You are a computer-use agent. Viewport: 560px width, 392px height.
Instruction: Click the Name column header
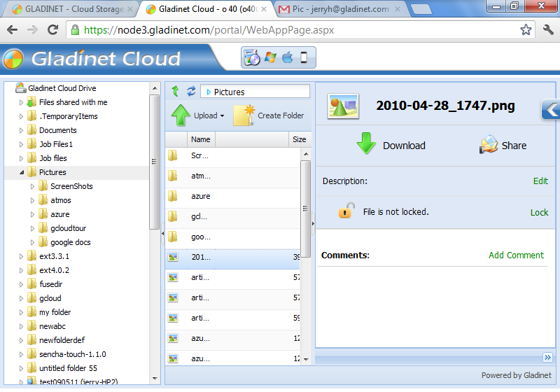pos(201,139)
